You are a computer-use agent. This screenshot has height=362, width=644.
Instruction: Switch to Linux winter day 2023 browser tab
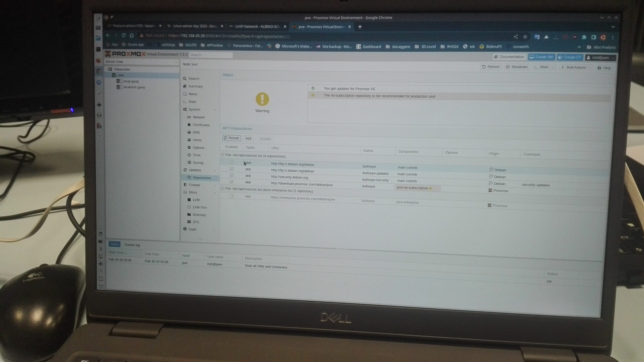195,26
